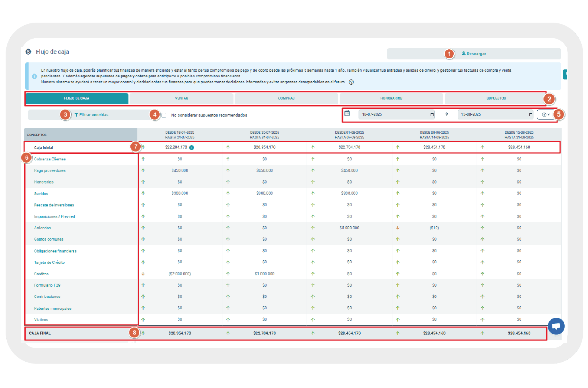Screen dimensions: 588x388
Task: Open Imposiciones / Previred concept
Action: (x=55, y=216)
